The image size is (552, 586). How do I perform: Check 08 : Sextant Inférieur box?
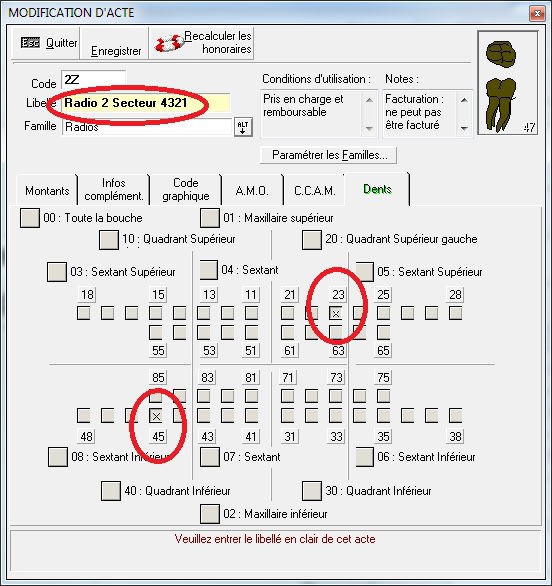58,457
